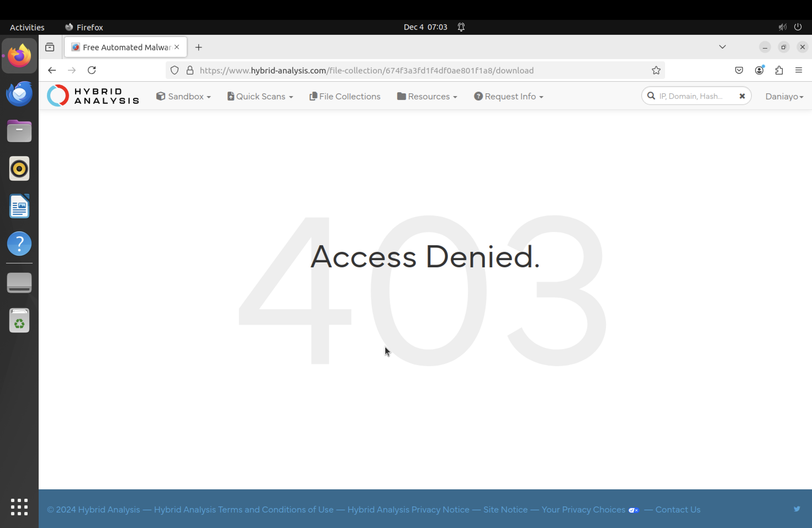Viewport: 812px width, 528px height.
Task: Open Firefox account profile icon
Action: pos(759,70)
